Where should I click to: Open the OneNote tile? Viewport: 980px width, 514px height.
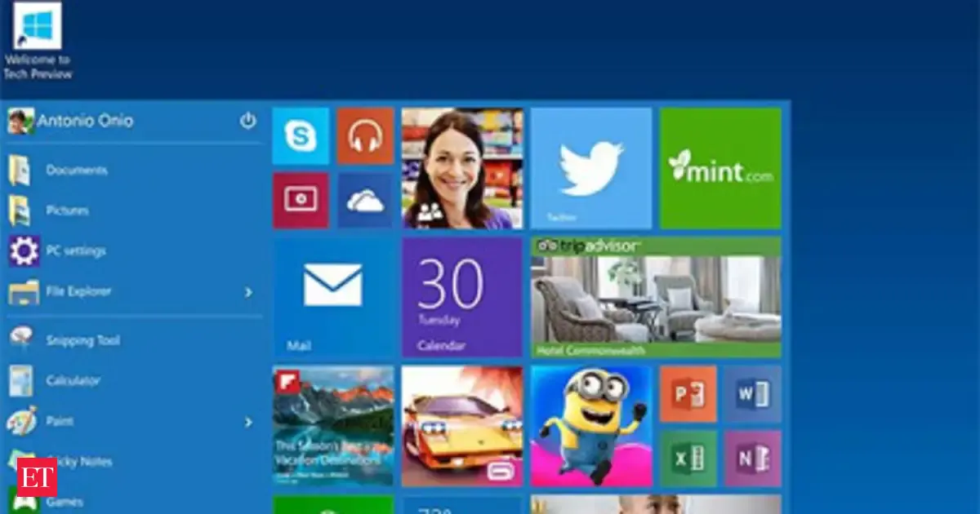pyautogui.click(x=752, y=459)
